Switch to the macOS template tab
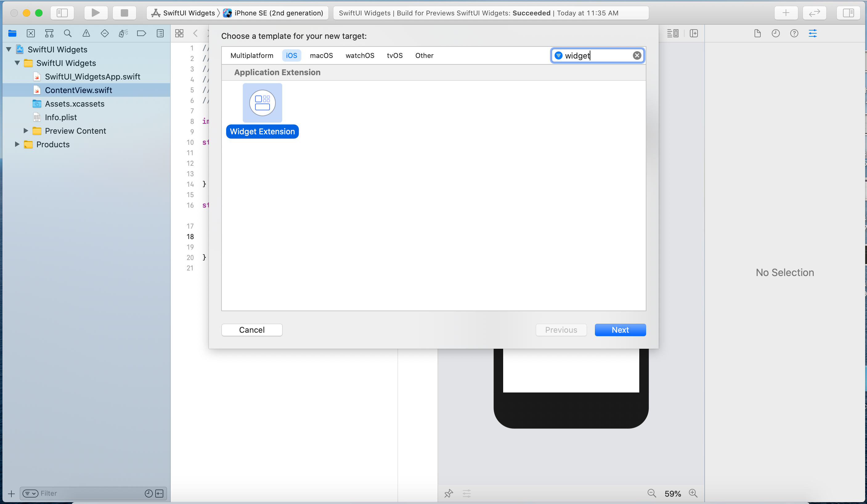 click(x=321, y=55)
